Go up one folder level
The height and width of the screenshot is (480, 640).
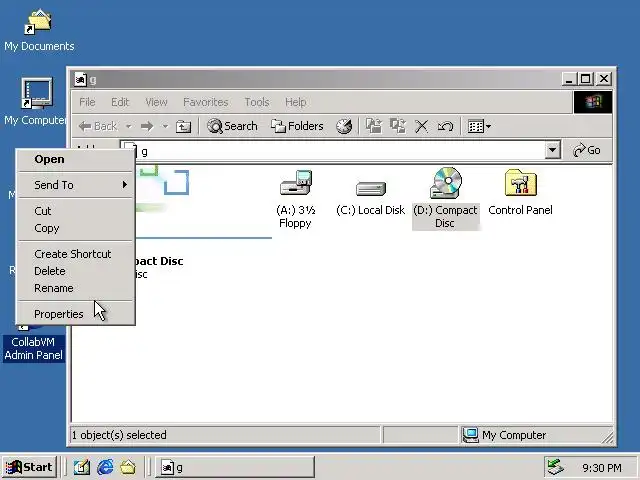click(183, 126)
